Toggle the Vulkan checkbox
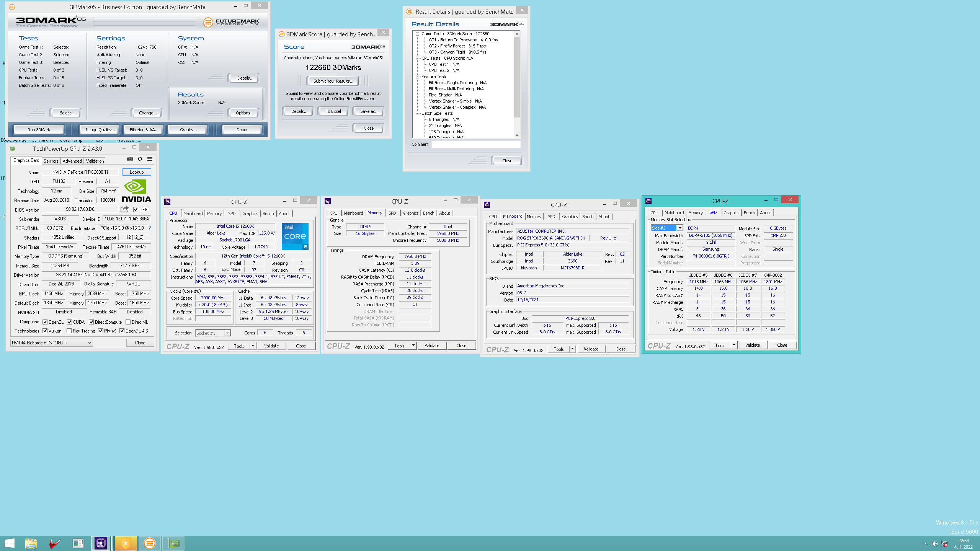Viewport: 980px width, 551px height. 45,331
